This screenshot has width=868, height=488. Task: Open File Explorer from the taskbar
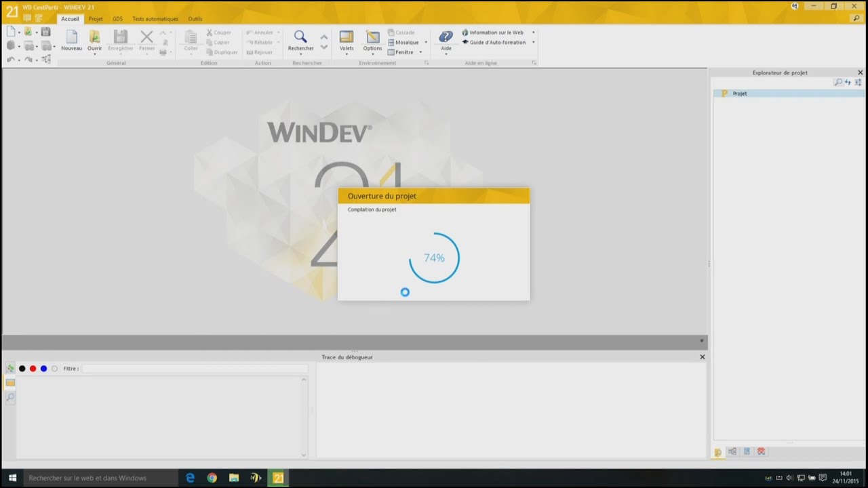pyautogui.click(x=234, y=478)
